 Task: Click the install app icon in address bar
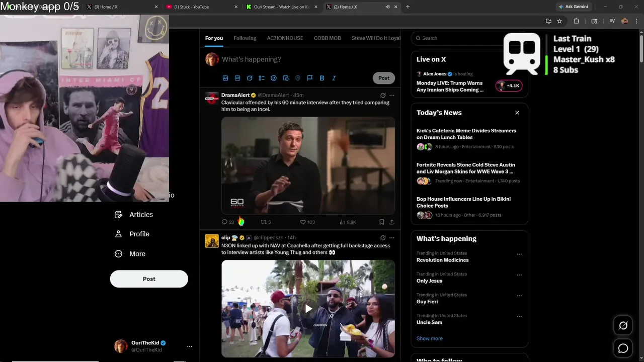pos(548,21)
